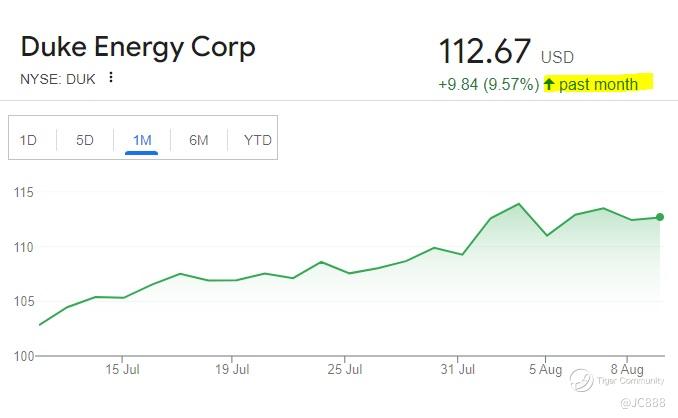Click the 112.67 price value
The width and height of the screenshot is (678, 418).
485,52
